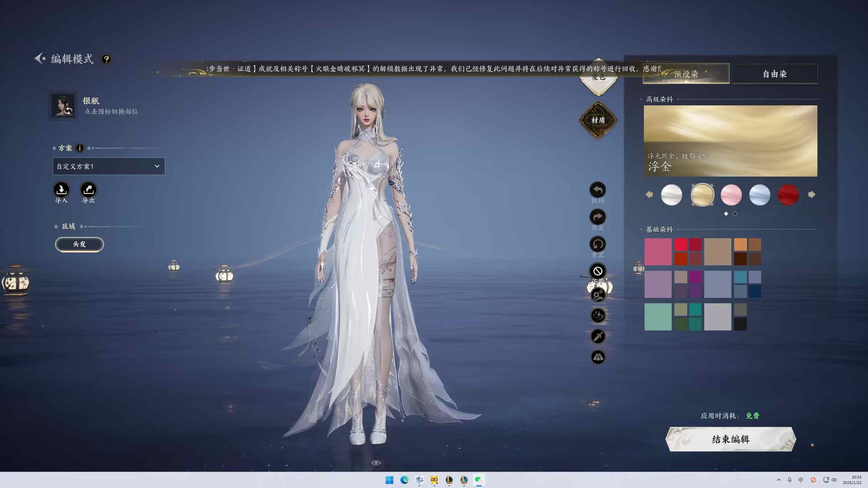Image resolution: width=868 pixels, height=488 pixels.
Task: Pick the small orange basic dye
Action: [x=740, y=245]
